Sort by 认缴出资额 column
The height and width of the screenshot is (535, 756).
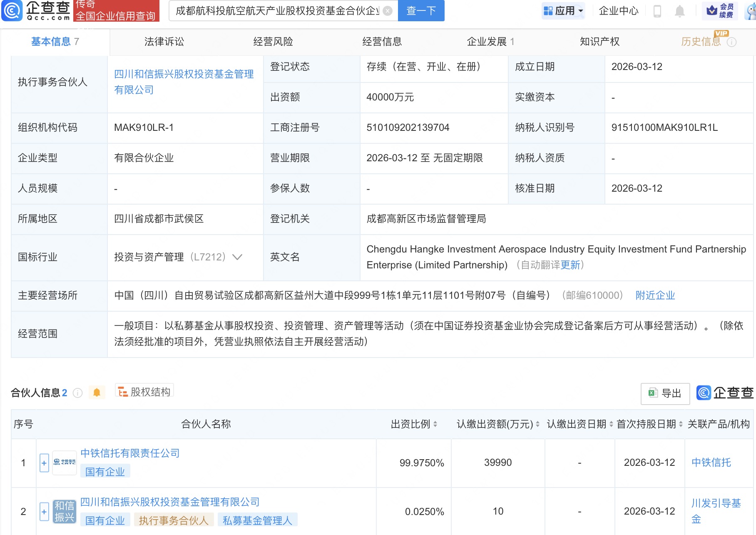tap(537, 424)
